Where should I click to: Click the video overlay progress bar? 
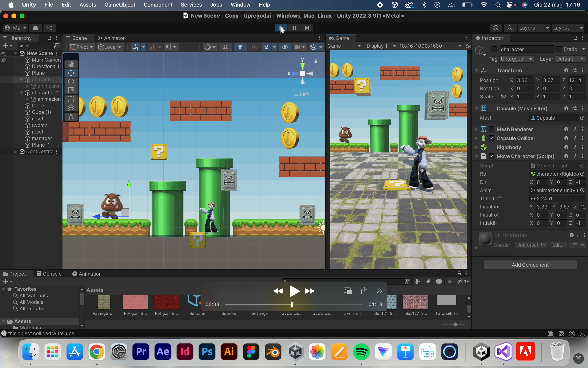[x=294, y=304]
